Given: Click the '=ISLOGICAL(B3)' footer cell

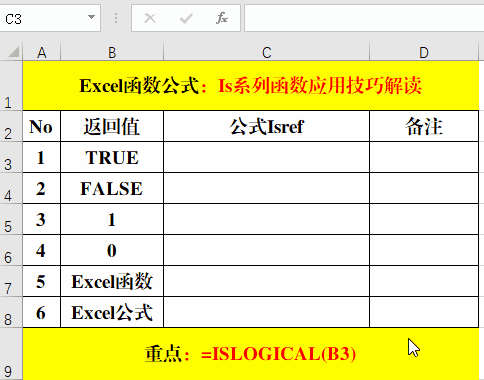Looking at the screenshot, I should pyautogui.click(x=251, y=354).
